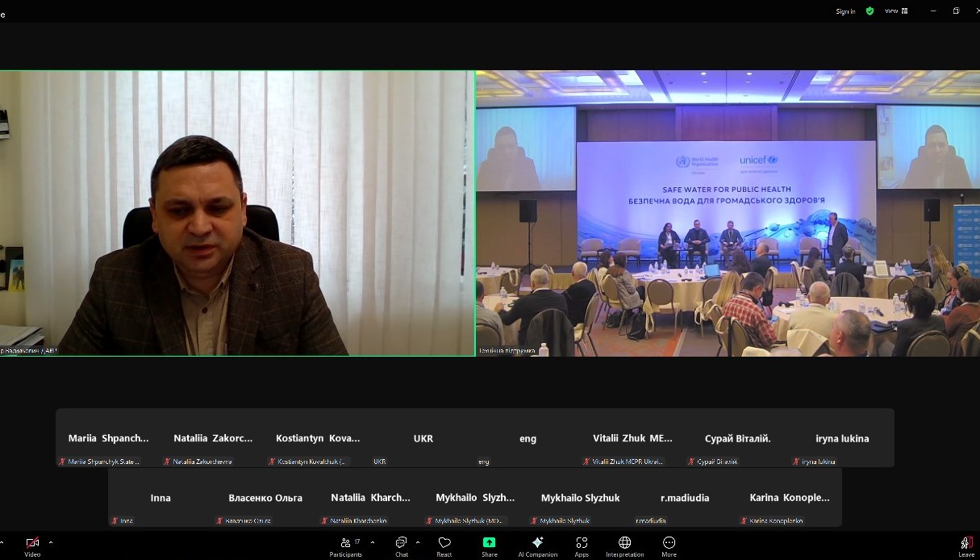This screenshot has width=980, height=560.
Task: Open the Interpretation language selector
Action: click(x=624, y=546)
